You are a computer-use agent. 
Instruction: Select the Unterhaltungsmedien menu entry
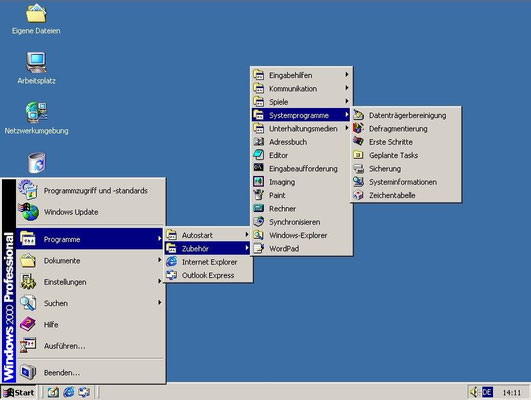(301, 128)
